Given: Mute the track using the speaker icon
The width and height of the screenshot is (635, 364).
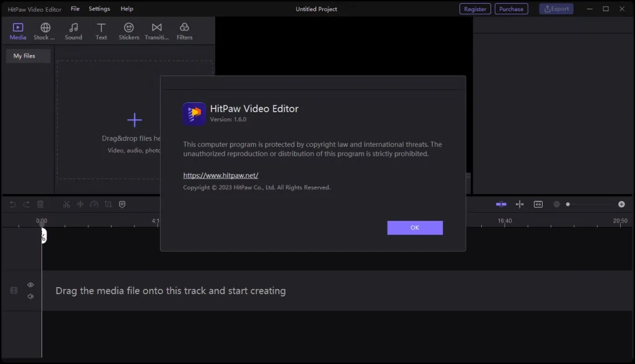Looking at the screenshot, I should tap(30, 296).
